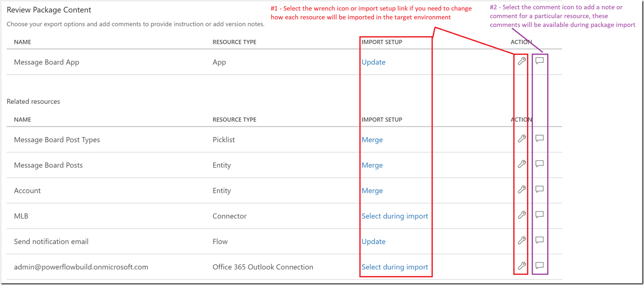Select Merge link for Account entity
The image size is (644, 285).
pyautogui.click(x=372, y=191)
